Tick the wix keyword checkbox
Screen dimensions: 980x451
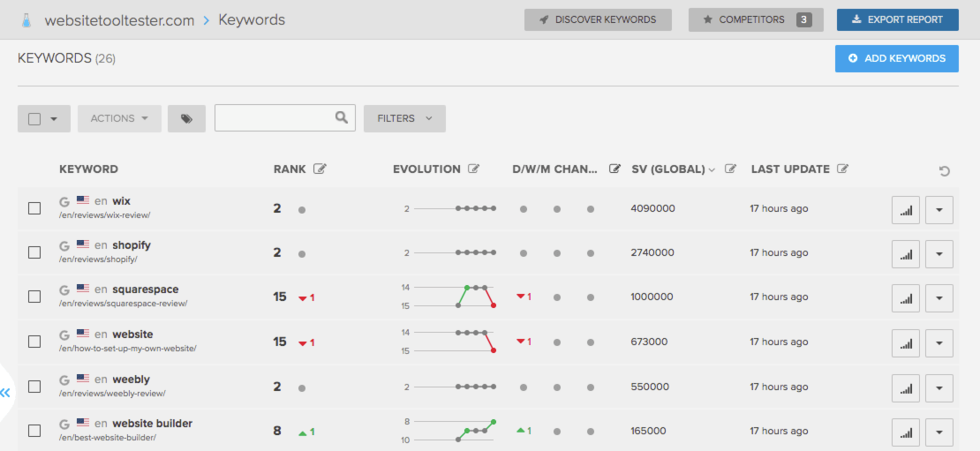point(34,208)
